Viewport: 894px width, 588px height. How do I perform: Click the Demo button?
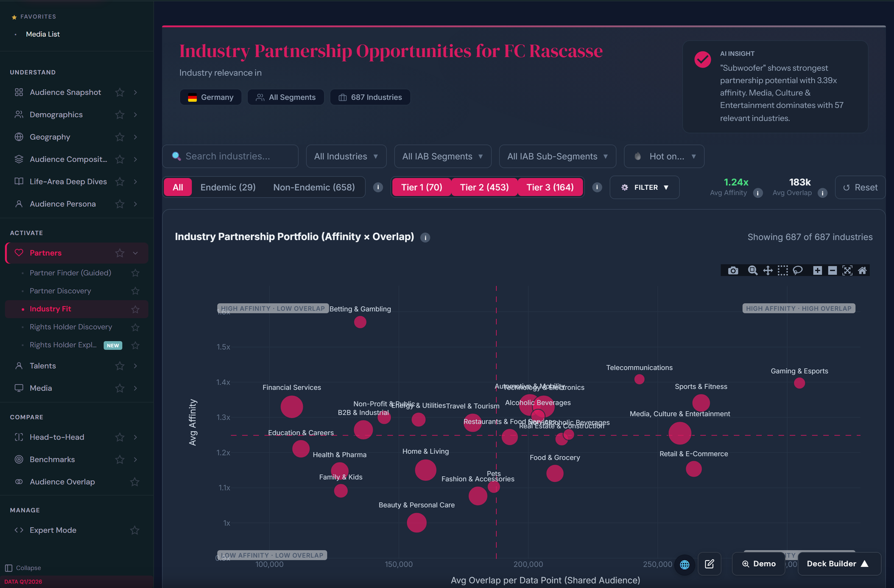pos(759,564)
